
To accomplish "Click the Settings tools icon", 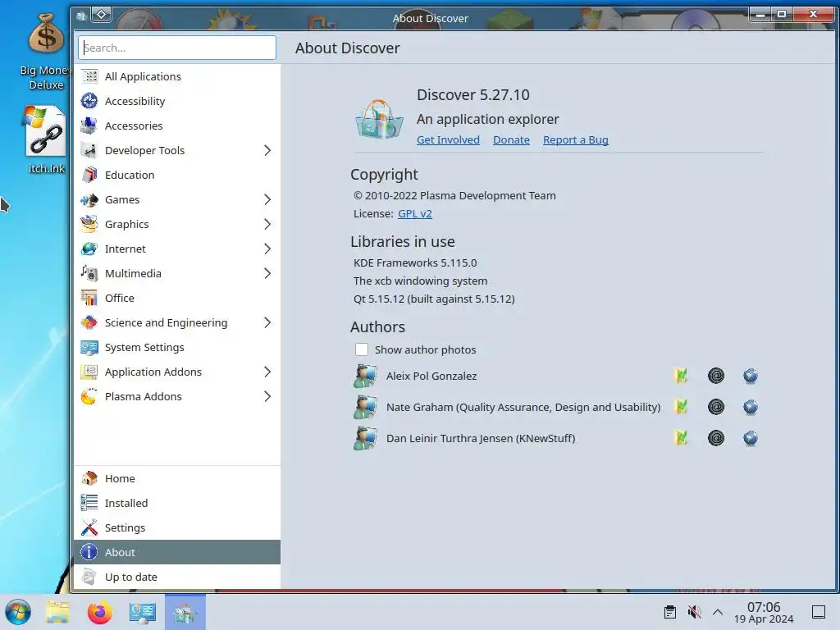I will click(89, 527).
